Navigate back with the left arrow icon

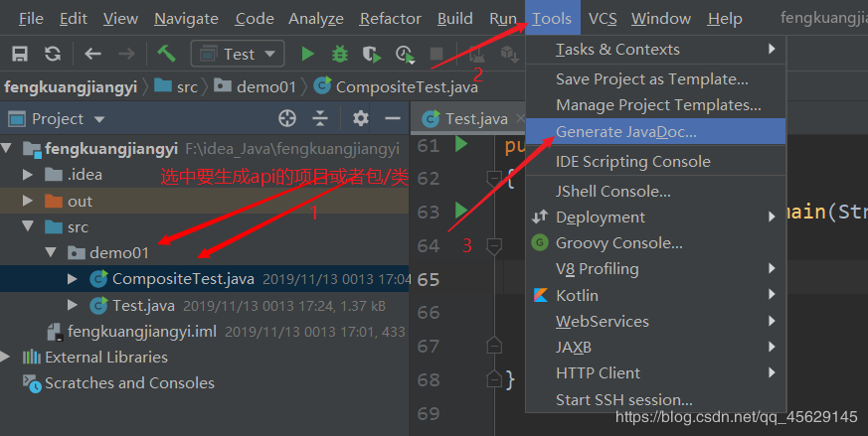(x=92, y=54)
